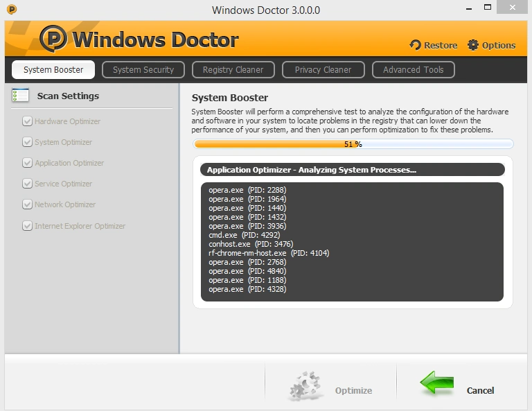532x411 pixels.
Task: Select the rf-chrome-nm-host.exe PID 4104 entry
Action: point(269,253)
